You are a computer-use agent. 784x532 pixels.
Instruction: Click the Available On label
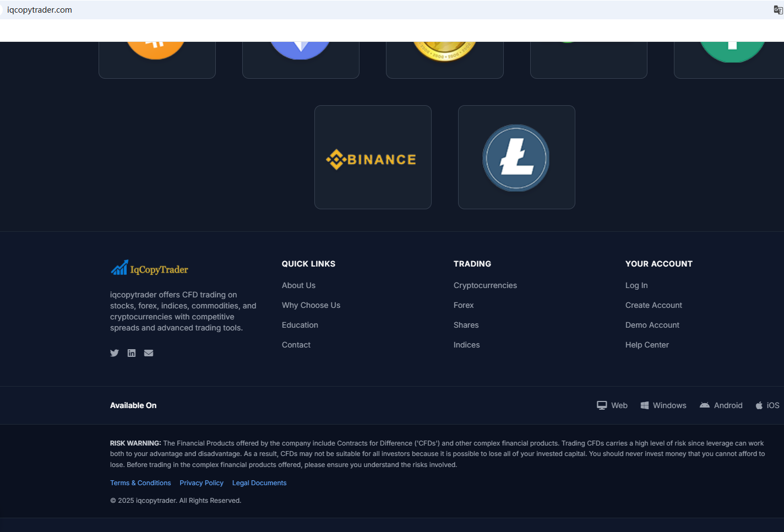click(x=133, y=405)
